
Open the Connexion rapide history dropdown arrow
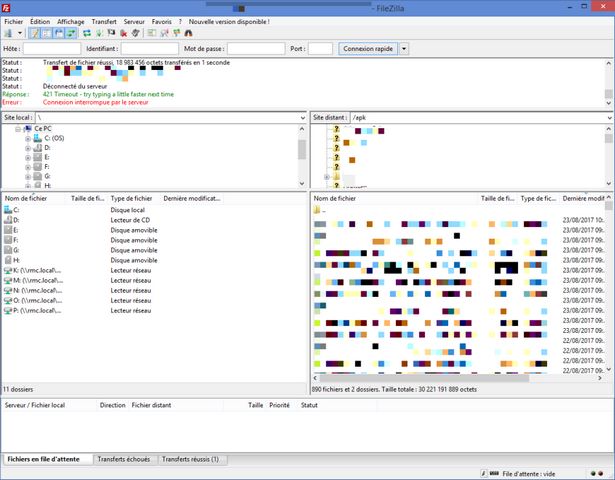pyautogui.click(x=404, y=48)
